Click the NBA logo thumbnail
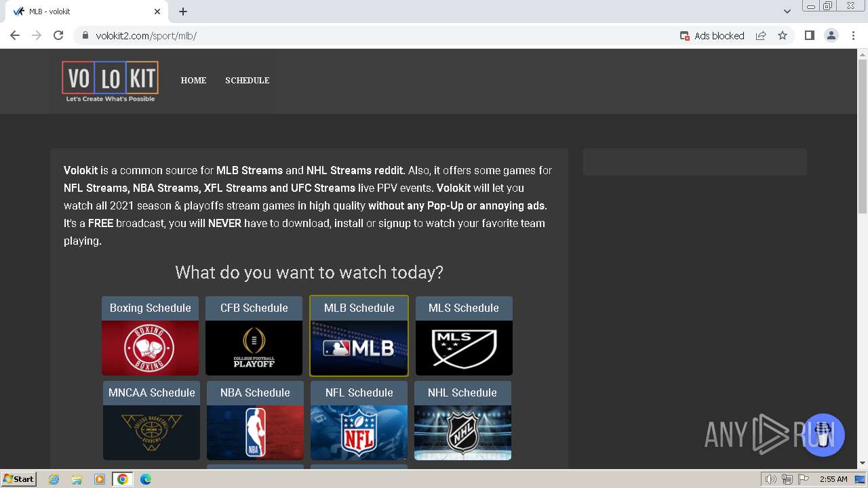 pos(255,432)
